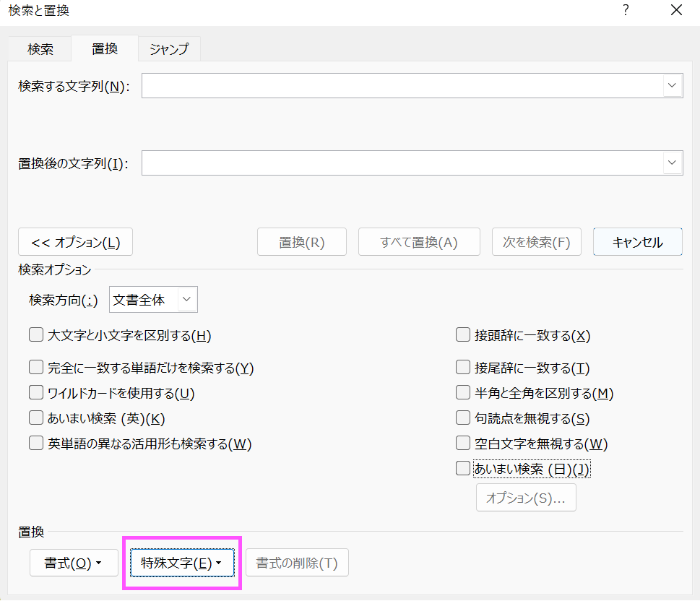
Task: Open the 書式(O) dropdown menu
Action: tap(74, 563)
